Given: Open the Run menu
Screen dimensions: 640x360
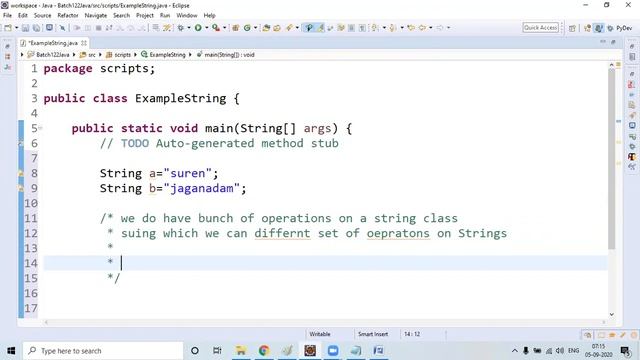Looking at the screenshot, I should [165, 15].
